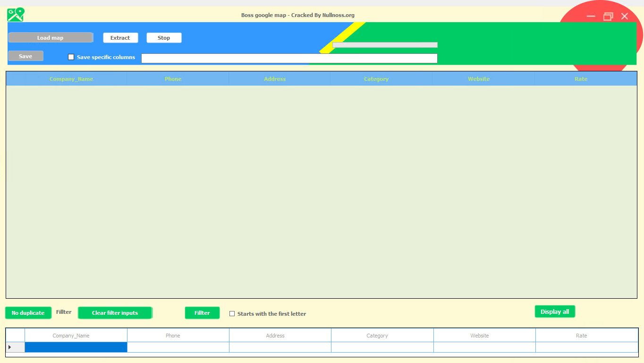Click the Address header in the filter grid
This screenshot has width=644, height=363.
(x=280, y=336)
